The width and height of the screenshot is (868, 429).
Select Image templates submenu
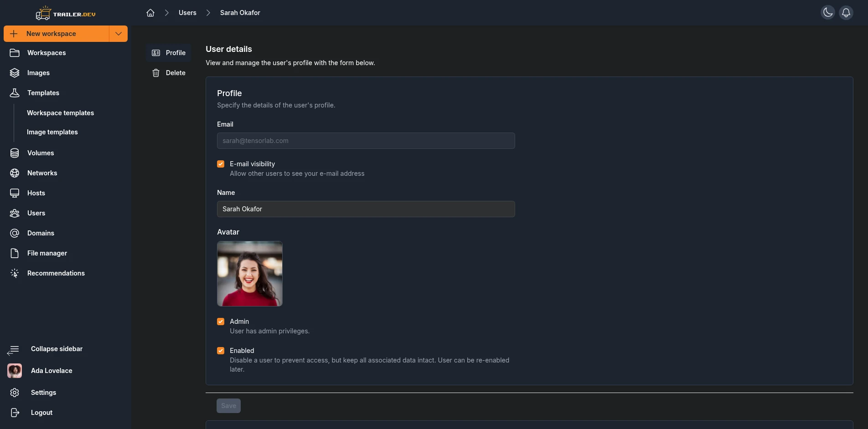pos(52,132)
